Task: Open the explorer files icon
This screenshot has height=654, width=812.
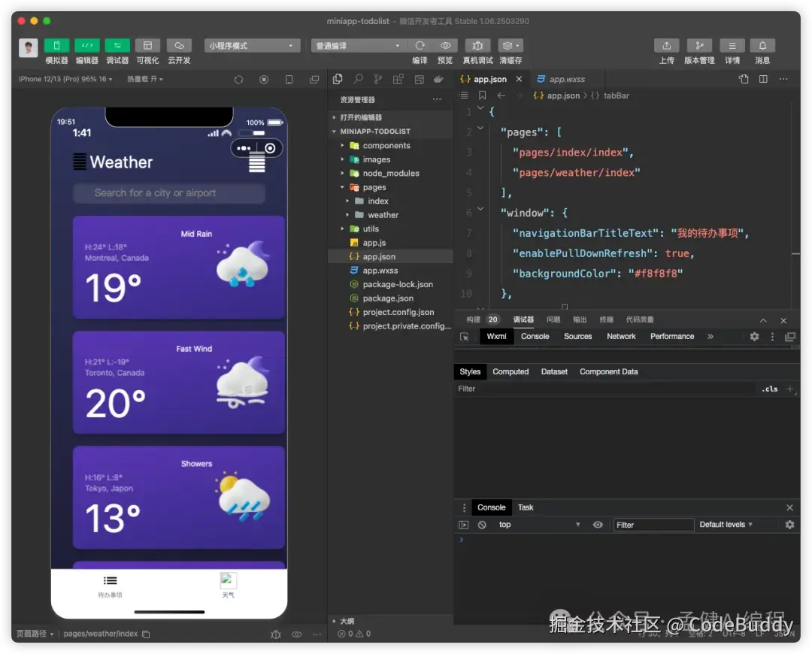Action: click(338, 79)
